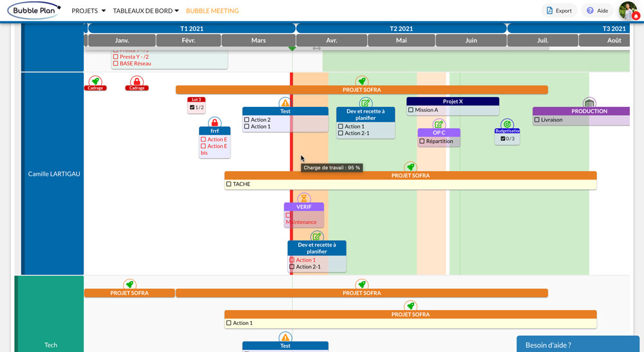Check Action 2-1 in upper Dev et recette
This screenshot has width=644, height=352.
point(341,133)
